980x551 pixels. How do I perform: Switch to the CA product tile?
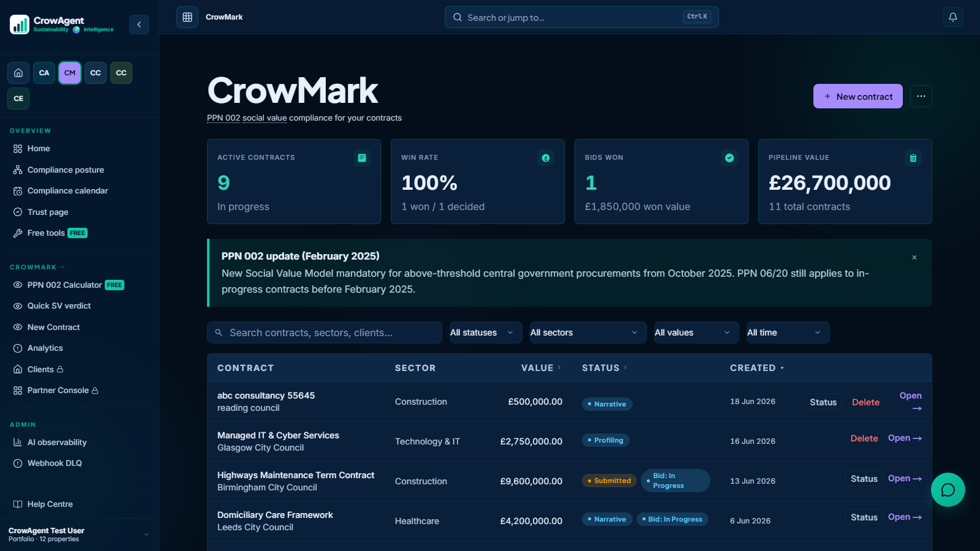click(x=44, y=73)
